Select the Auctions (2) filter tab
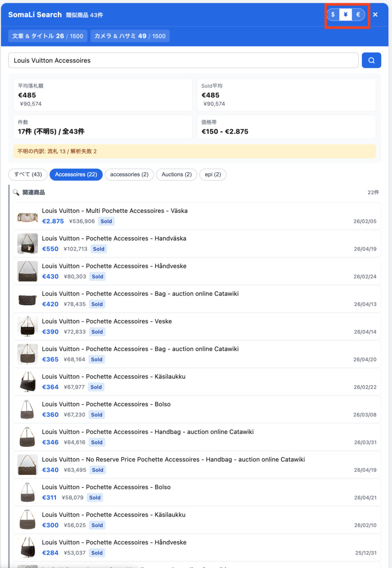The image size is (392, 568). [x=176, y=174]
